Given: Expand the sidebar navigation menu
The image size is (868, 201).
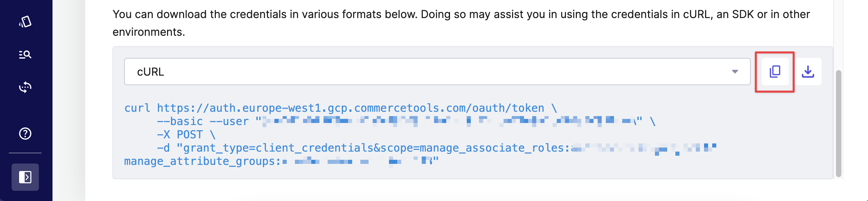Looking at the screenshot, I should (25, 177).
